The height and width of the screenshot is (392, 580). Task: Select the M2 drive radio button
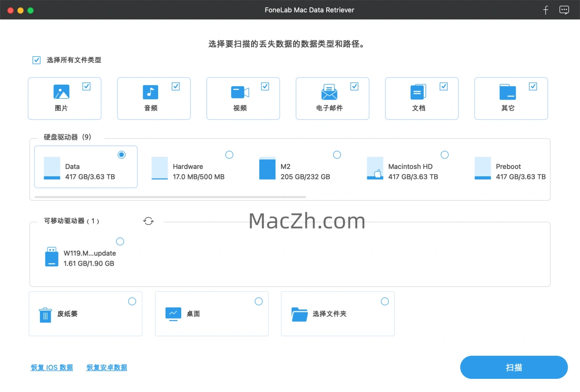(337, 155)
